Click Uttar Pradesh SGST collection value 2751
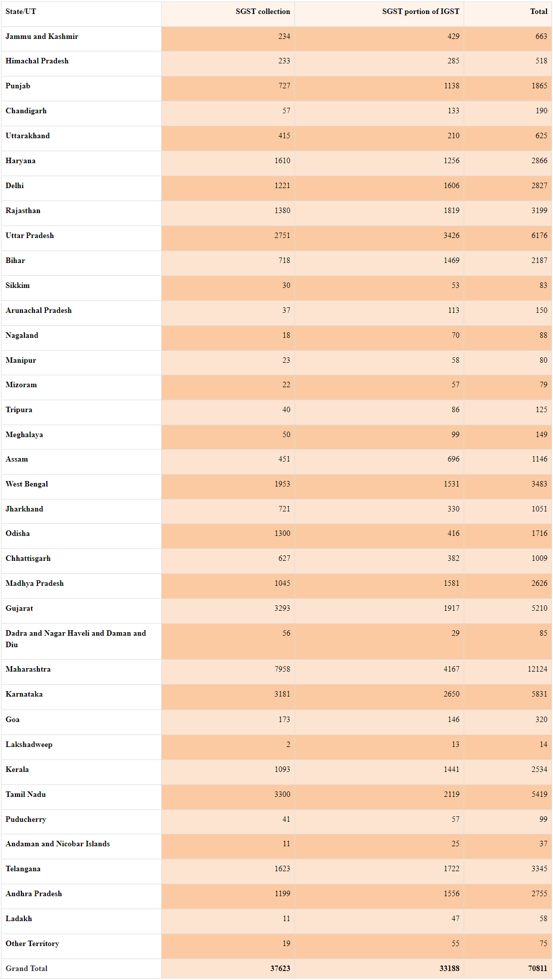 [282, 236]
